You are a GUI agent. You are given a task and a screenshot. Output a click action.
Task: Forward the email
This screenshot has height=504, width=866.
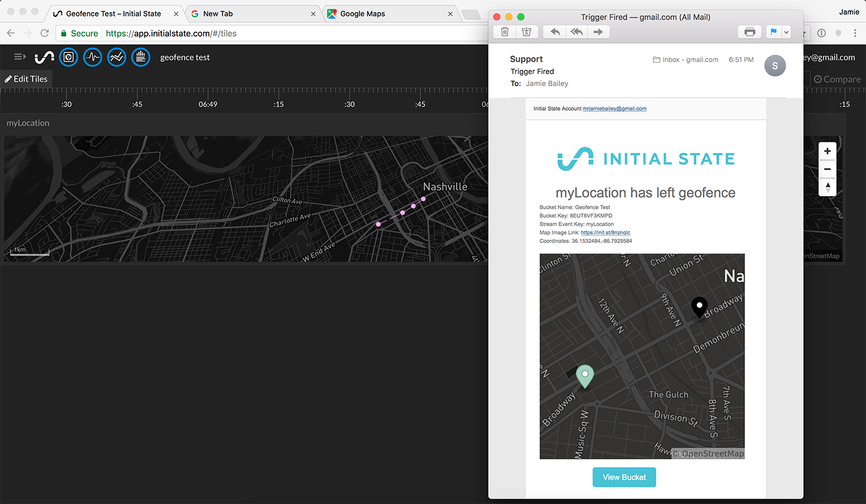click(x=598, y=32)
